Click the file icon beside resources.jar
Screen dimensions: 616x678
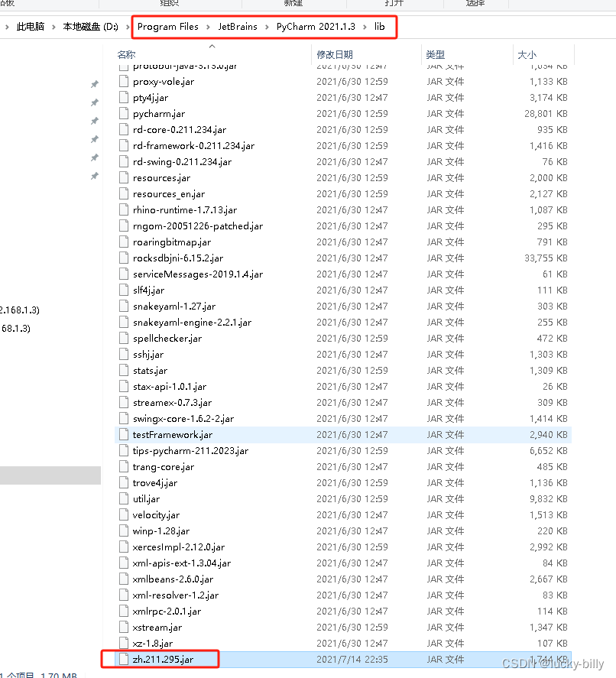(x=124, y=177)
